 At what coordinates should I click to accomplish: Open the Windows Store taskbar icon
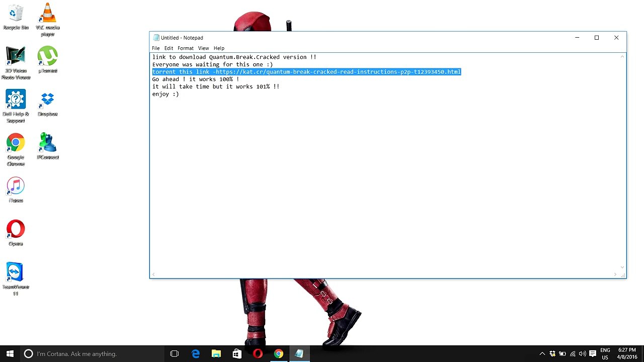click(x=237, y=354)
